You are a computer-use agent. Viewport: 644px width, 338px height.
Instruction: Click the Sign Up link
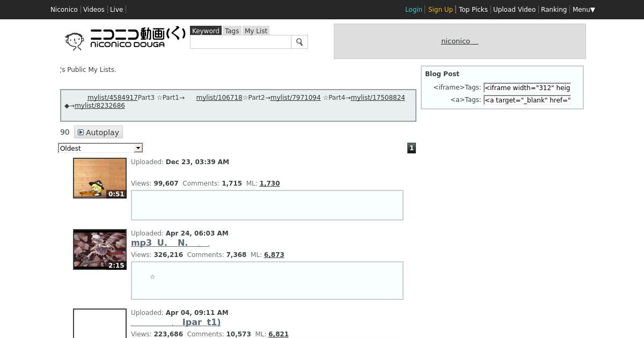pos(441,10)
